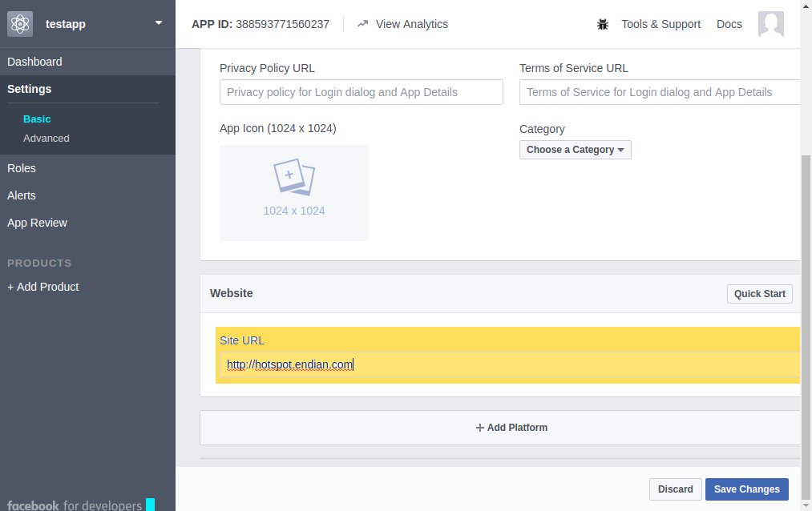
Task: Open the Roles page
Action: click(x=22, y=168)
